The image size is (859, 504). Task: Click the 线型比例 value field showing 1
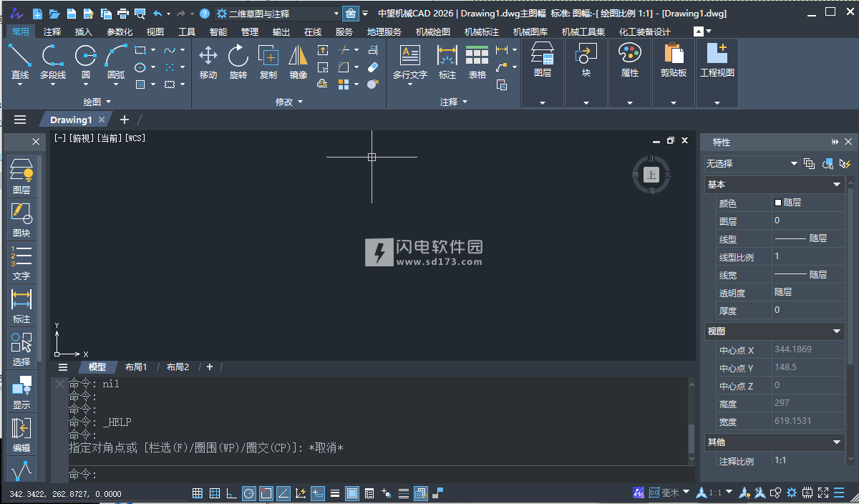point(808,256)
